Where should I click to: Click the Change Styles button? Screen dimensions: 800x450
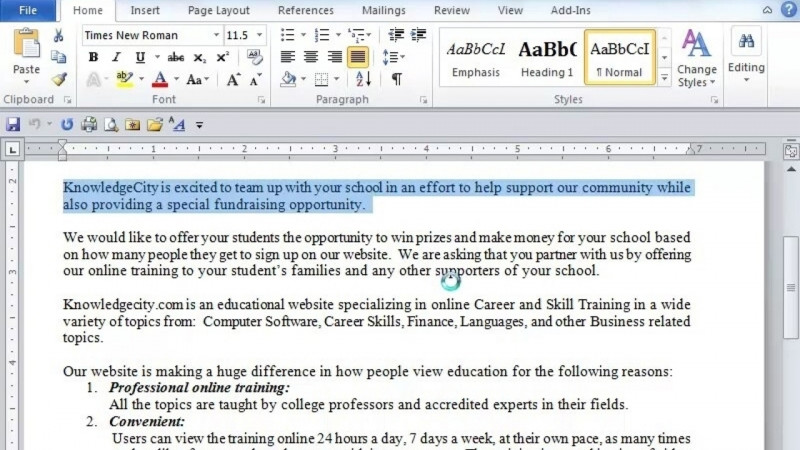tap(696, 58)
